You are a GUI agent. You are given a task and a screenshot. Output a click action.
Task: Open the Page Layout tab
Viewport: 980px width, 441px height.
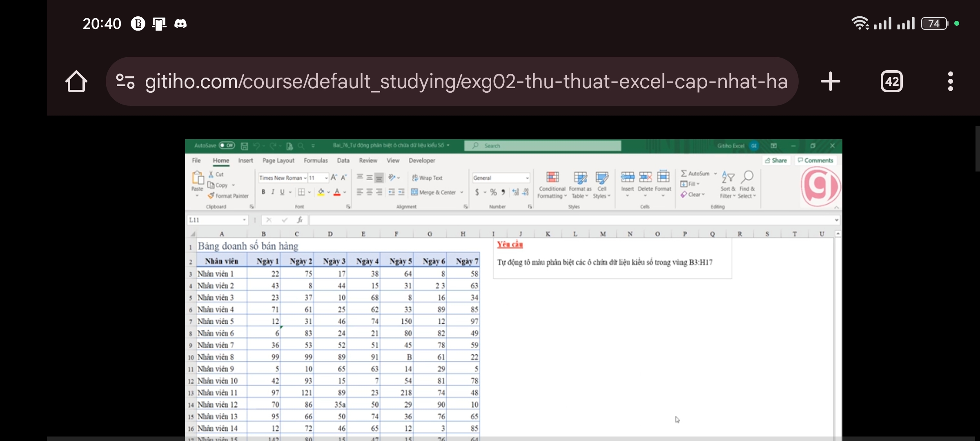(x=278, y=161)
